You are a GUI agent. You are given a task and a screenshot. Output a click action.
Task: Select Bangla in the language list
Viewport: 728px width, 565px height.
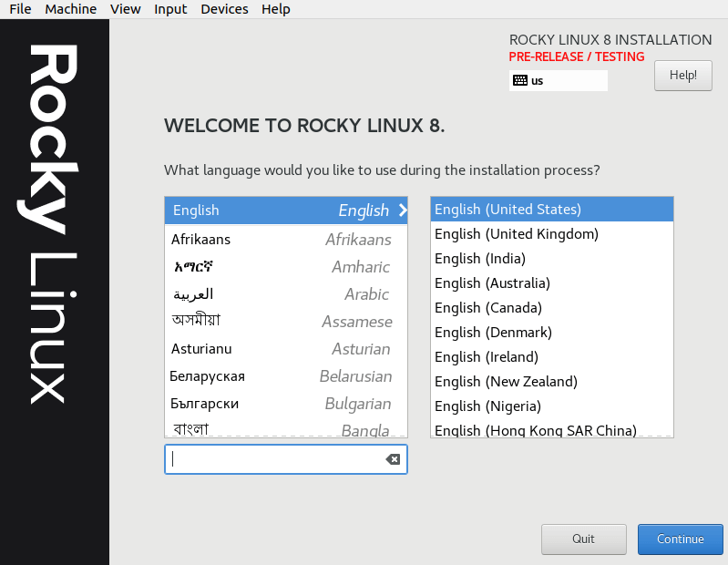pos(286,428)
